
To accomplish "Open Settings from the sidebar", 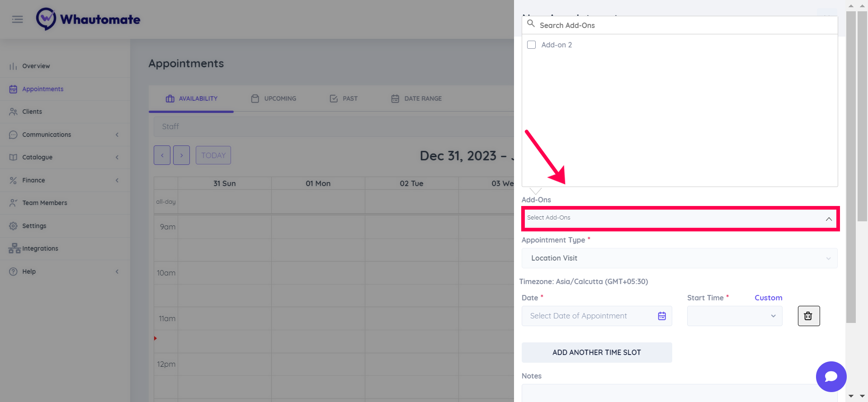I will pyautogui.click(x=34, y=226).
